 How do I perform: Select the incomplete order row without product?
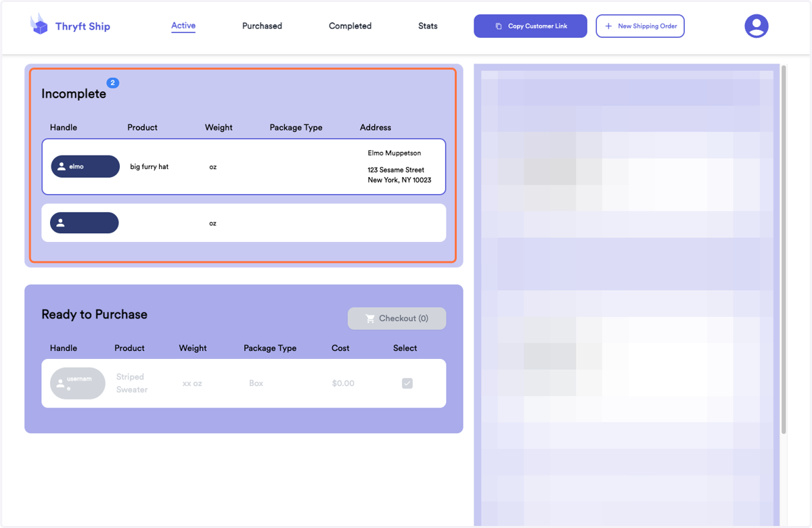click(244, 222)
